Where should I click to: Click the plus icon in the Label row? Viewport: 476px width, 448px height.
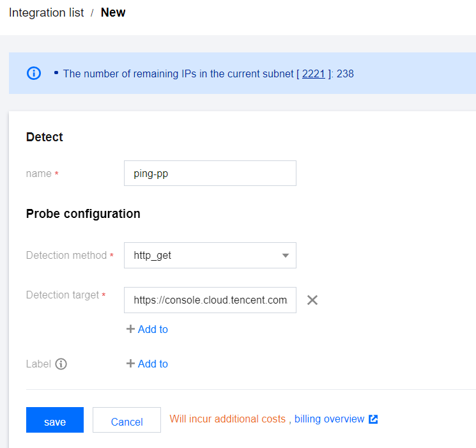[x=130, y=364]
